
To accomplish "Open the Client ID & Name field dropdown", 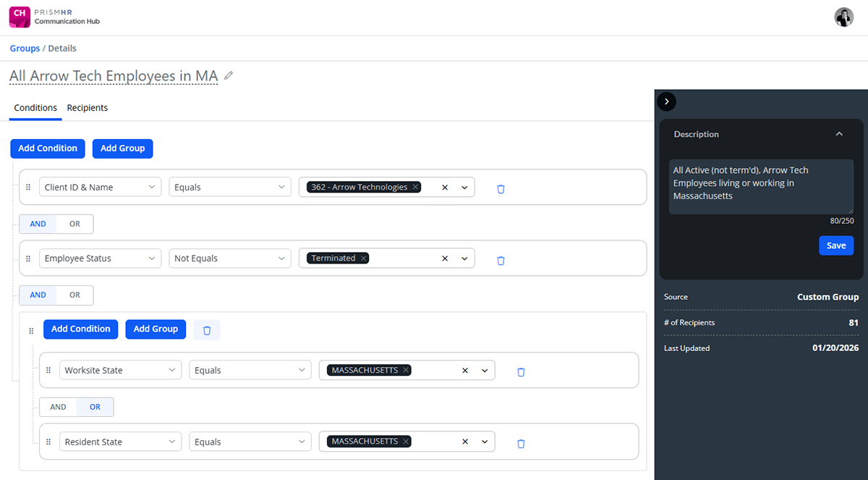I will point(100,188).
